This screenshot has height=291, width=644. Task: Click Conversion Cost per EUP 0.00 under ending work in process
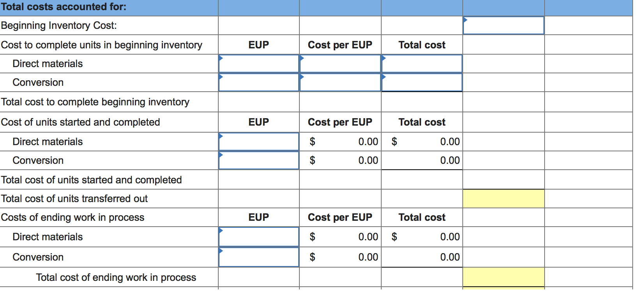click(x=340, y=257)
